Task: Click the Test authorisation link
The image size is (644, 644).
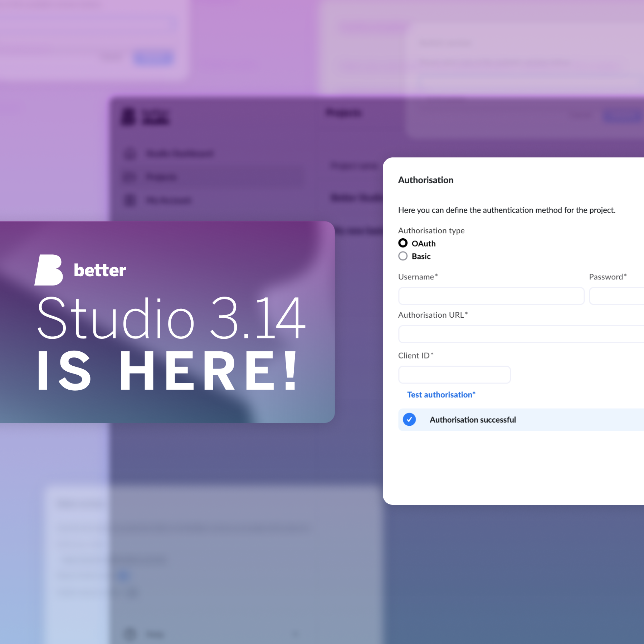Action: 441,395
